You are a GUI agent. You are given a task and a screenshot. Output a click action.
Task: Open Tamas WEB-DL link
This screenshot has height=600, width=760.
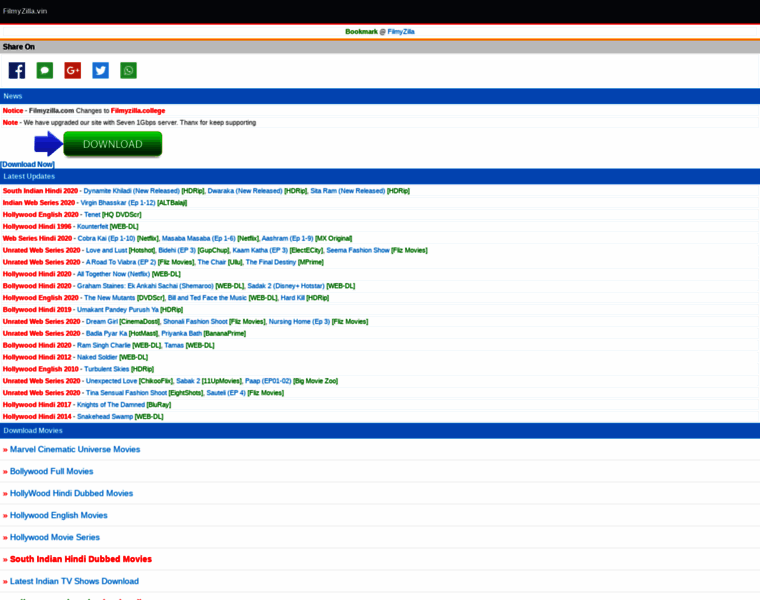pos(174,345)
